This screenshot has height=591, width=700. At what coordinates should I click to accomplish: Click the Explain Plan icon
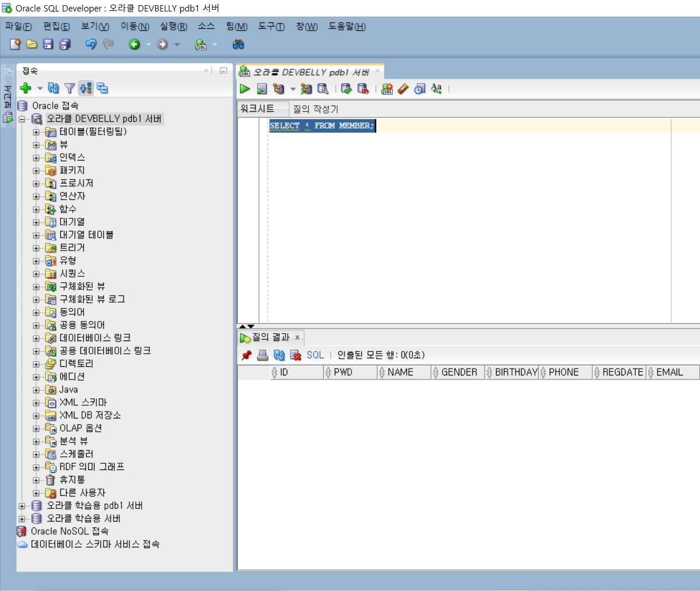click(279, 89)
